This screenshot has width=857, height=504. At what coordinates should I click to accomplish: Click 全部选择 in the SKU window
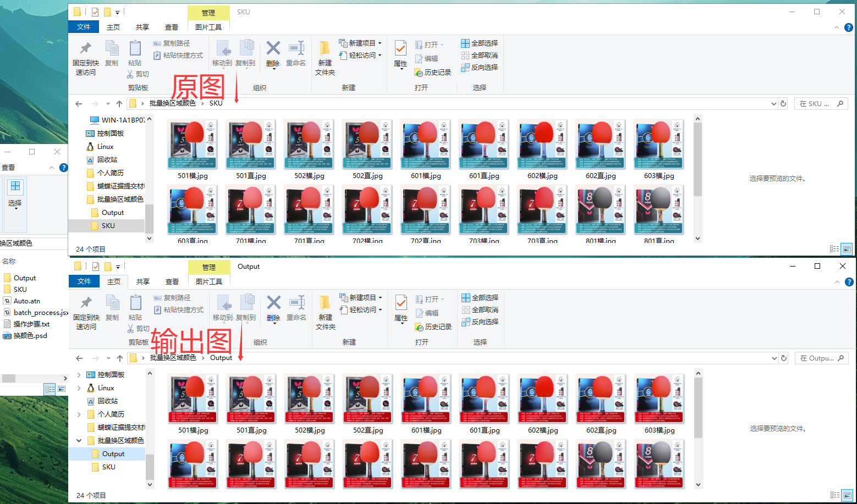coord(479,43)
